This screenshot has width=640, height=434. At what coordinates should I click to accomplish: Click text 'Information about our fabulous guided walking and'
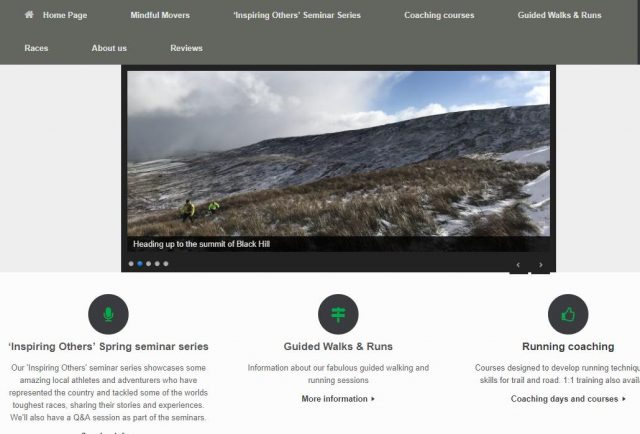coord(338,368)
